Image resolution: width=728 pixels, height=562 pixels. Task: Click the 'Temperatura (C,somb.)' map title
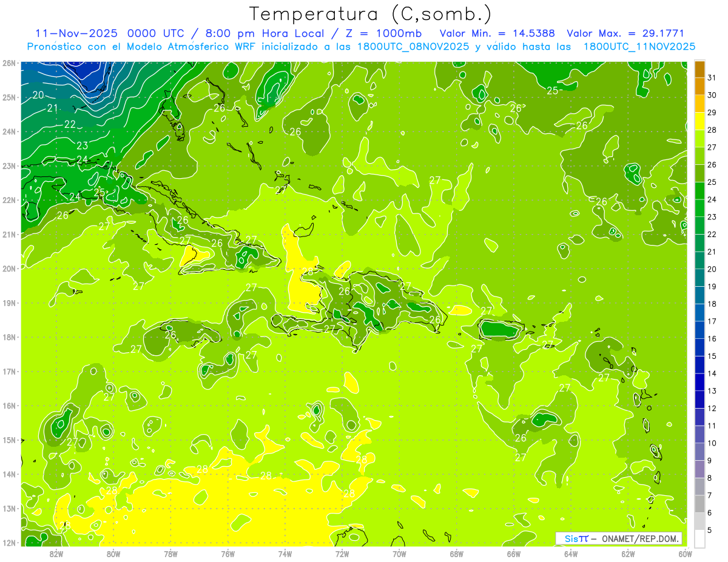[371, 14]
